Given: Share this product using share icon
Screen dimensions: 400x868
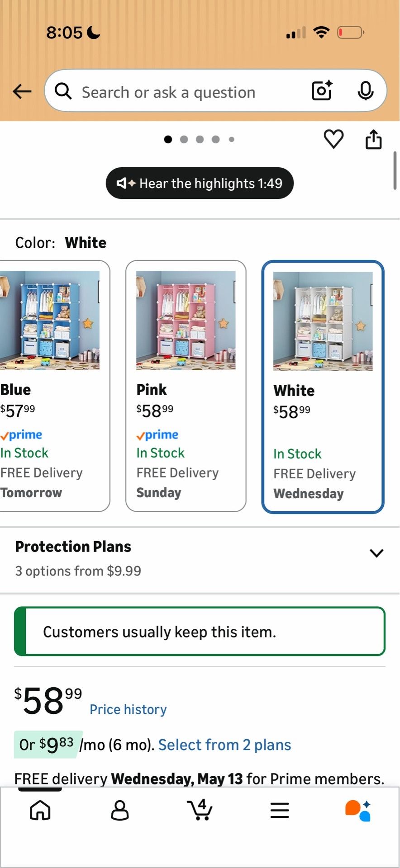Looking at the screenshot, I should pyautogui.click(x=373, y=139).
